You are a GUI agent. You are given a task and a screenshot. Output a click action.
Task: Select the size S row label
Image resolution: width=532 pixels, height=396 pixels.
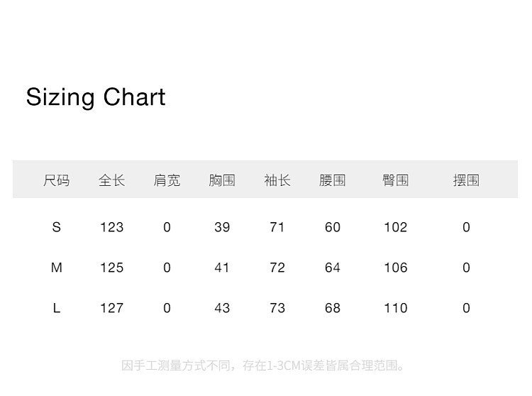tap(57, 227)
